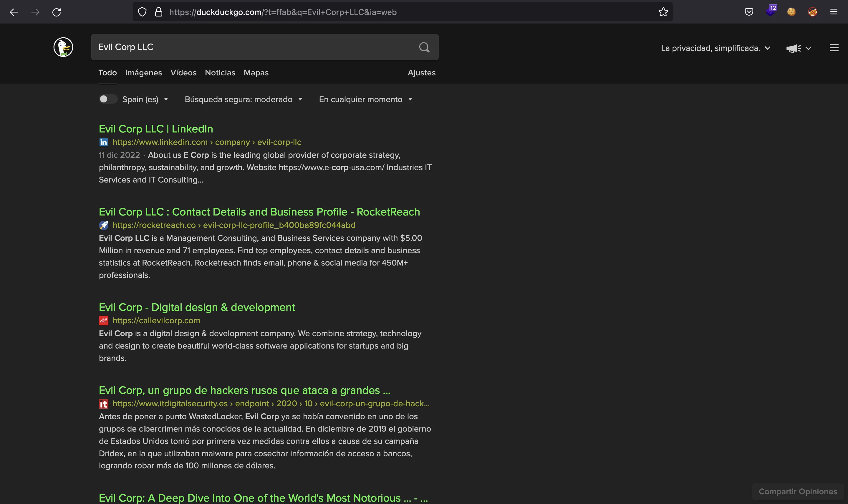Click the itdigitalsecurity.es result URL
Screen dimensions: 848x504
coord(271,404)
